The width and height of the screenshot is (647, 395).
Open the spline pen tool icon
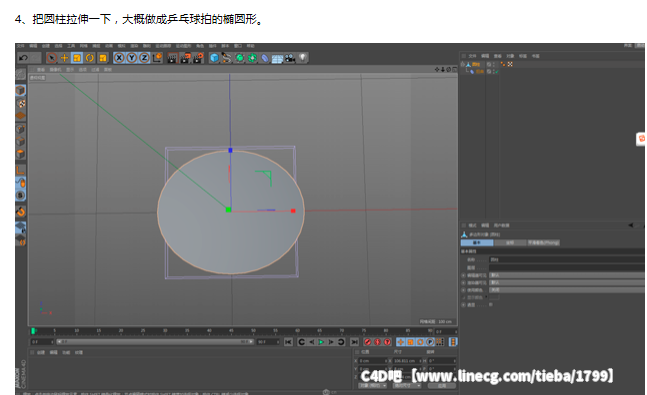point(227,58)
